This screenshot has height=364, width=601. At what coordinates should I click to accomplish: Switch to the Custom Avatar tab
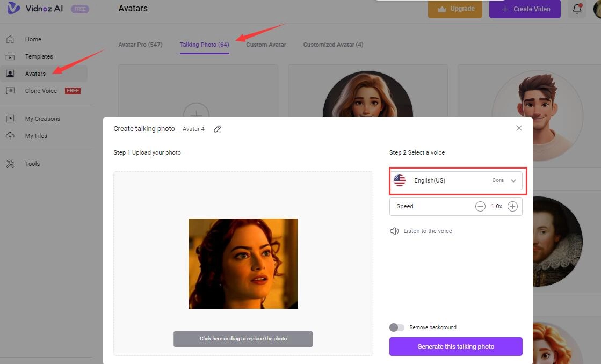pyautogui.click(x=266, y=45)
